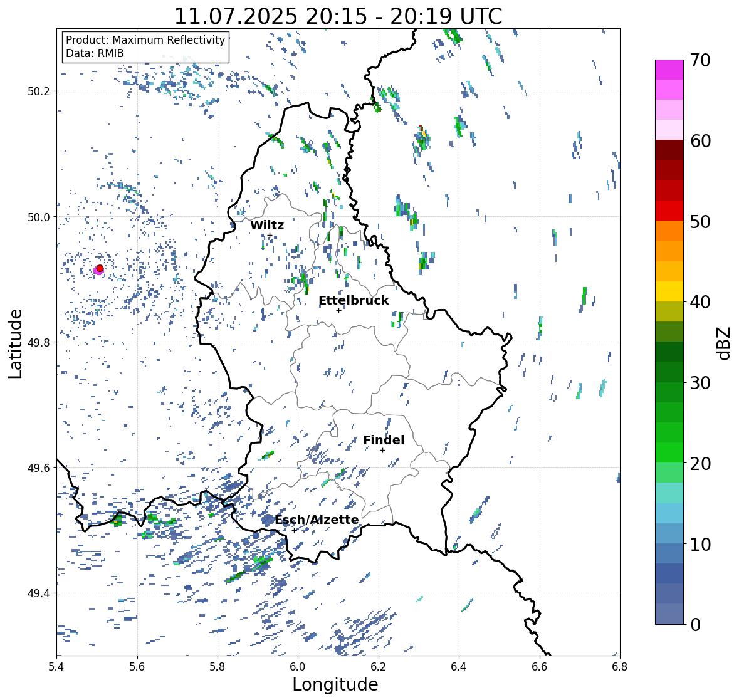This screenshot has height=700, width=739.
Task: Click the 70 colorbar tick value
Action: (x=700, y=60)
